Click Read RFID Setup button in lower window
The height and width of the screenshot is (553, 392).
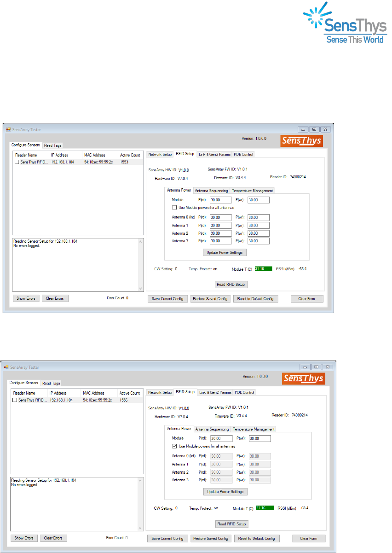point(232,524)
